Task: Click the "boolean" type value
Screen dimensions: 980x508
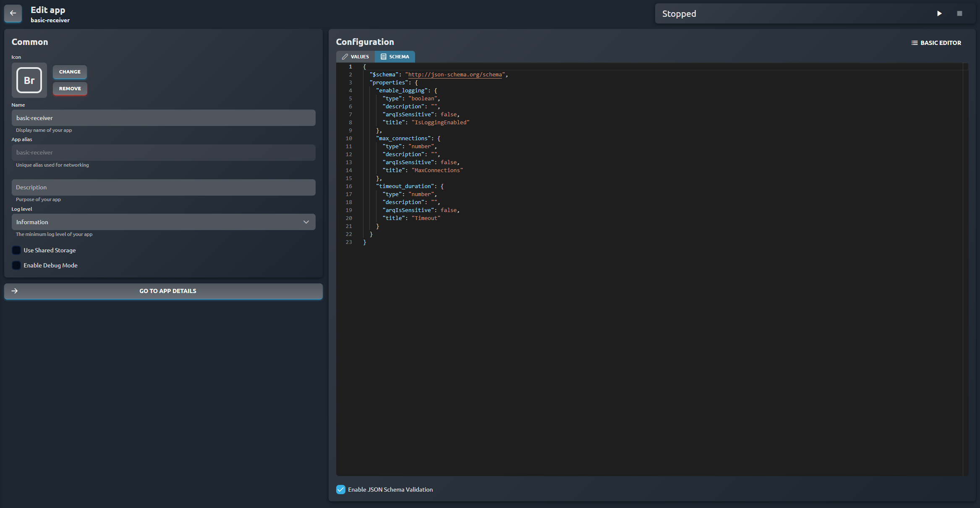Action: pos(423,99)
